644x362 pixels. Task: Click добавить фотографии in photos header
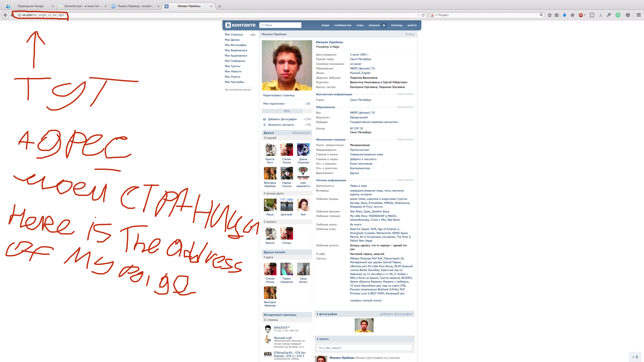pos(396,314)
